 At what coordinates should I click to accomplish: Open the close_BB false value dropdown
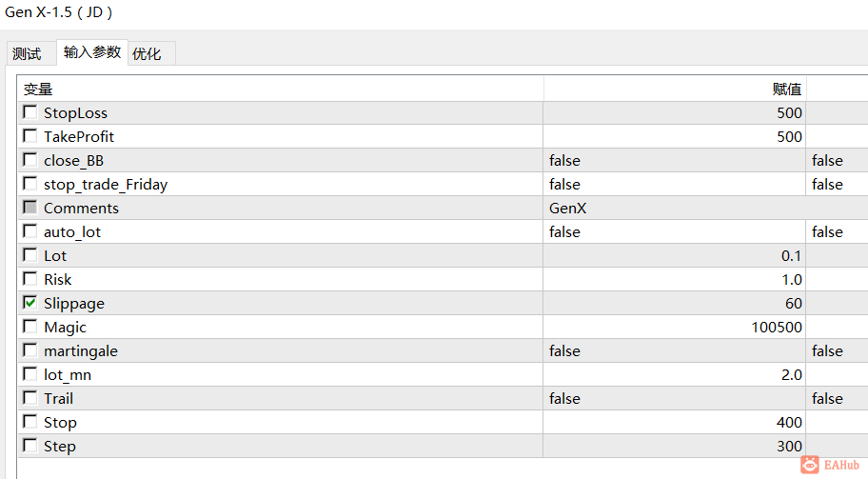click(x=675, y=160)
